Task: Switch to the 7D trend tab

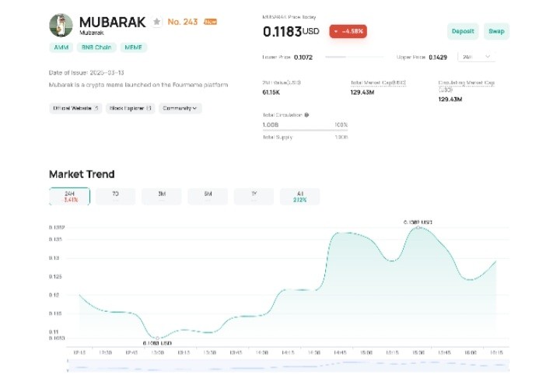Action: [x=115, y=195]
